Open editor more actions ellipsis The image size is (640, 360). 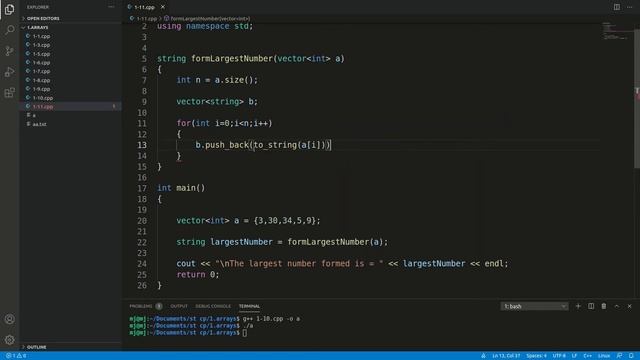click(x=629, y=7)
